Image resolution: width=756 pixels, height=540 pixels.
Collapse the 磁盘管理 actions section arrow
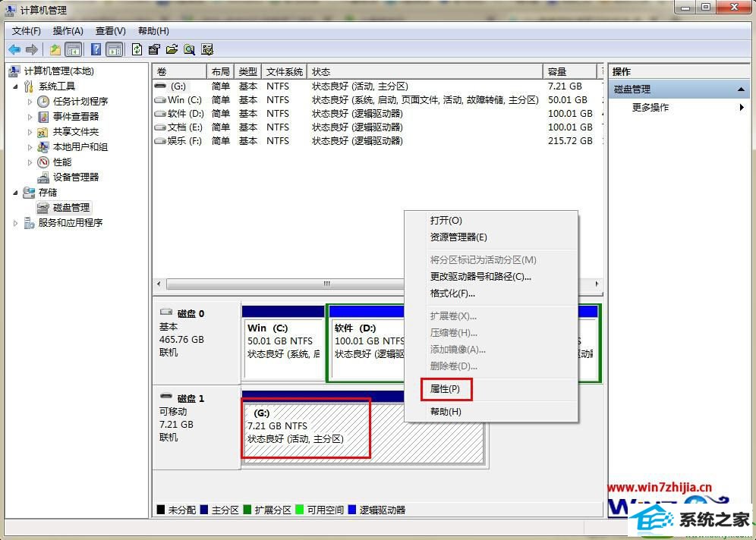pos(741,89)
